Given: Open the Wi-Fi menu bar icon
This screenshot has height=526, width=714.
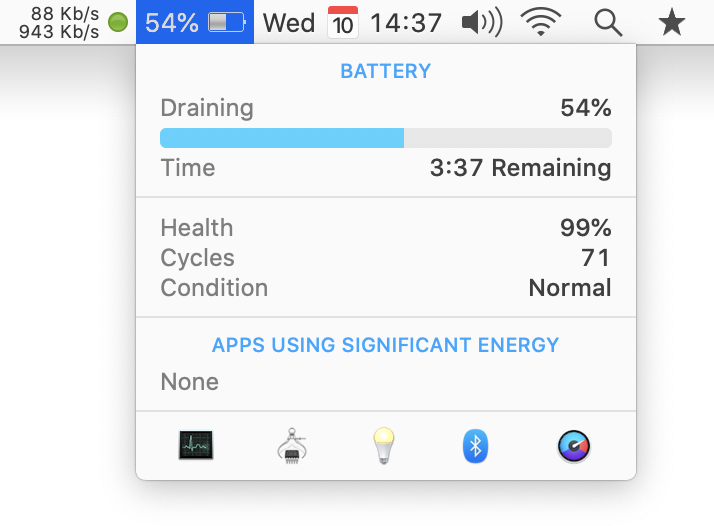Looking at the screenshot, I should click(x=541, y=22).
